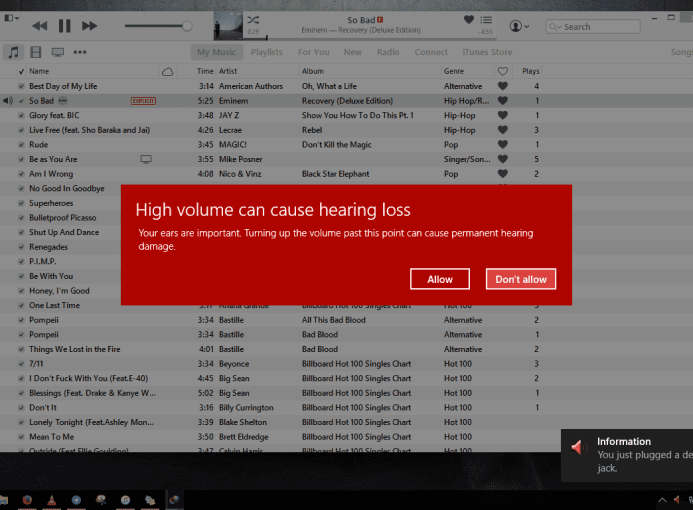Screen dimensions: 693x510
Task: Sort by Name column header
Action: point(39,71)
